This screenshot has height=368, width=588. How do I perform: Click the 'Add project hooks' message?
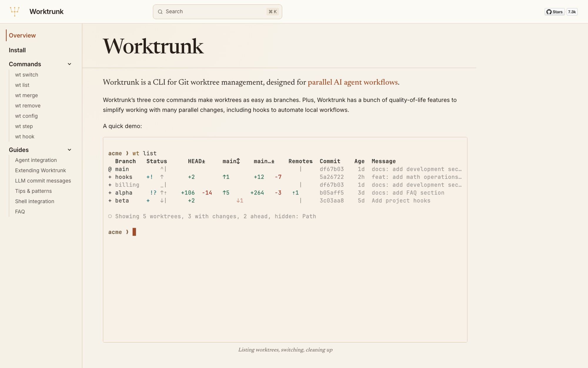[x=401, y=201]
